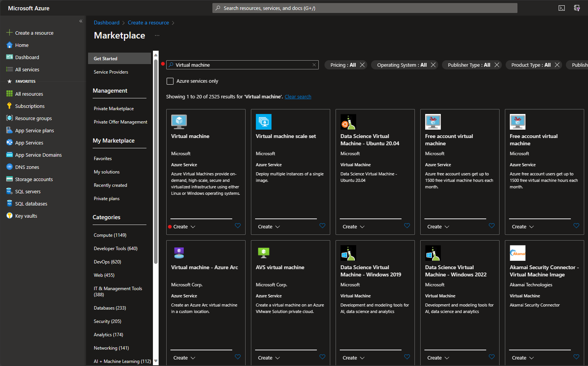Select the Security (205) category
Screen dimensions: 588x366
108,321
